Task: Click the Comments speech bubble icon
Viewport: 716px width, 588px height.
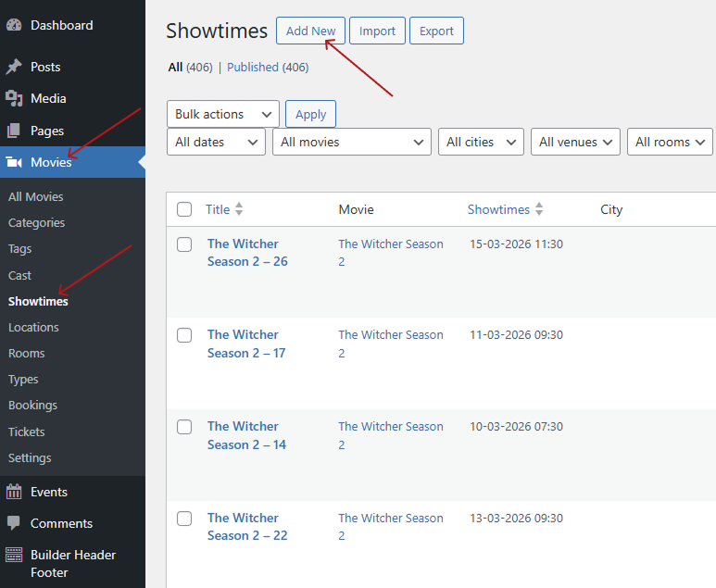Action: [14, 523]
